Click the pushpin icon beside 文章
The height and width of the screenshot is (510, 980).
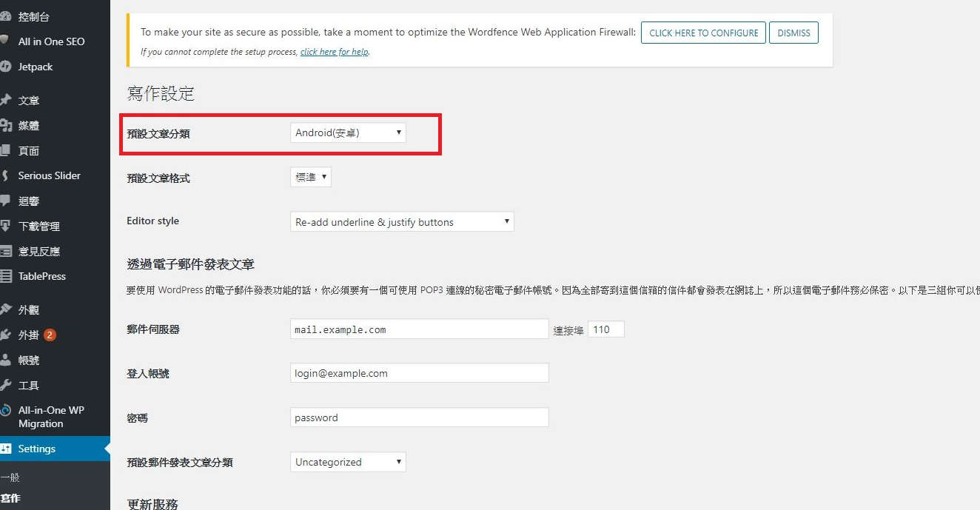(5, 100)
